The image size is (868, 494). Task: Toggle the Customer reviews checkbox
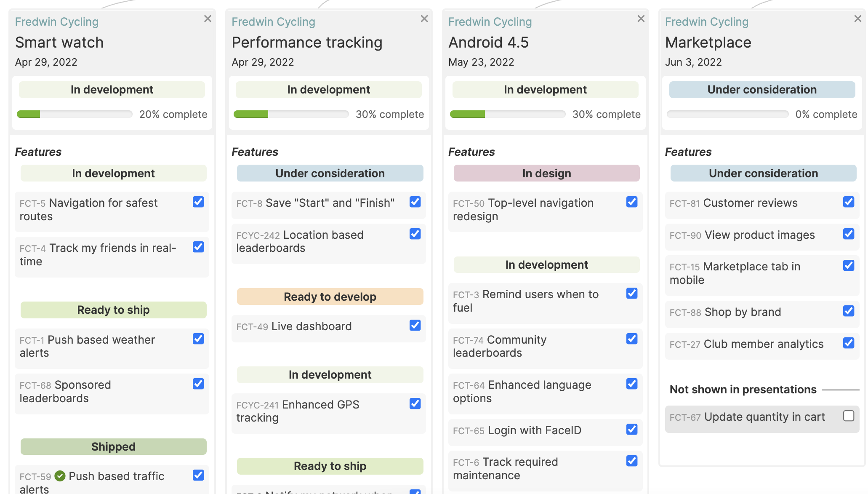(849, 202)
